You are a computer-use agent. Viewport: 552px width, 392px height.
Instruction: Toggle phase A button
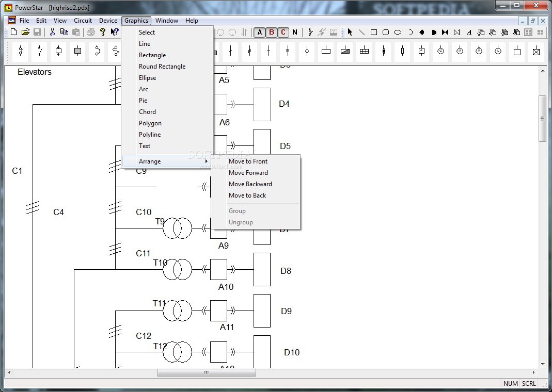260,32
